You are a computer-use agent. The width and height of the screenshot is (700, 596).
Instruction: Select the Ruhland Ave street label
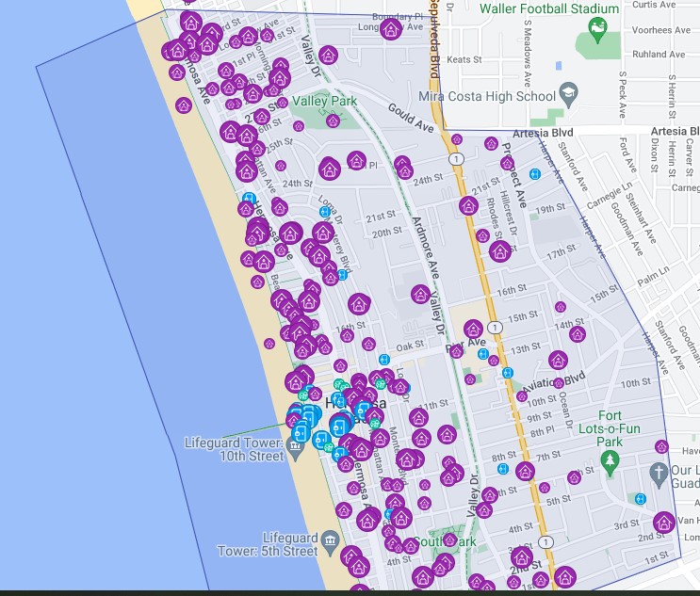[659, 55]
